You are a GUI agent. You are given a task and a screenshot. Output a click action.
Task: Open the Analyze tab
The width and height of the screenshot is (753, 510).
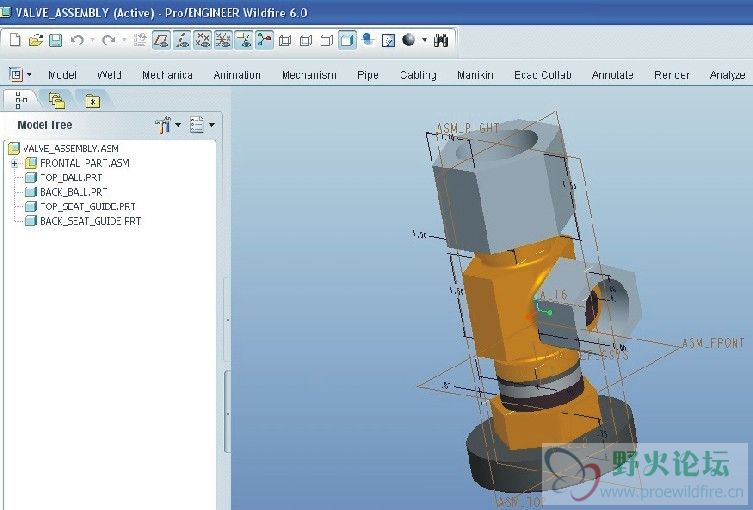click(728, 75)
